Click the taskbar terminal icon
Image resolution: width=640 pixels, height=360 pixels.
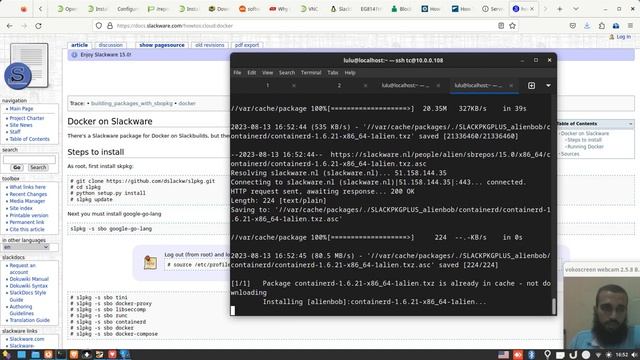pyautogui.click(x=61, y=354)
